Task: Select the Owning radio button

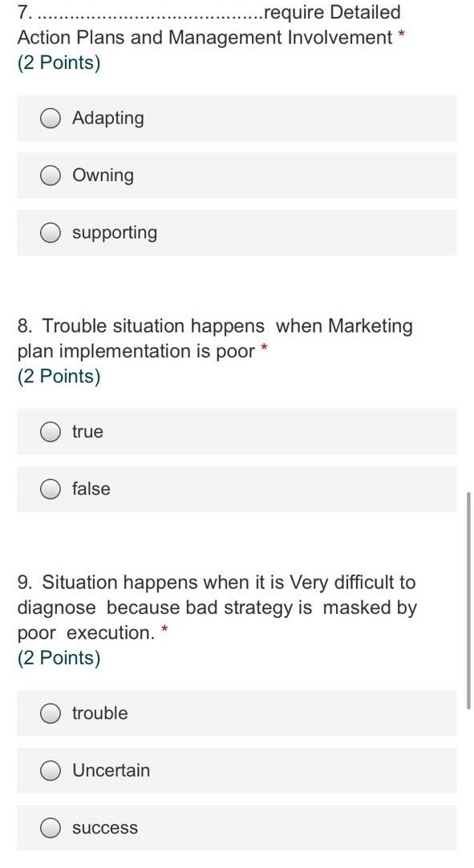Action: pyautogui.click(x=51, y=175)
